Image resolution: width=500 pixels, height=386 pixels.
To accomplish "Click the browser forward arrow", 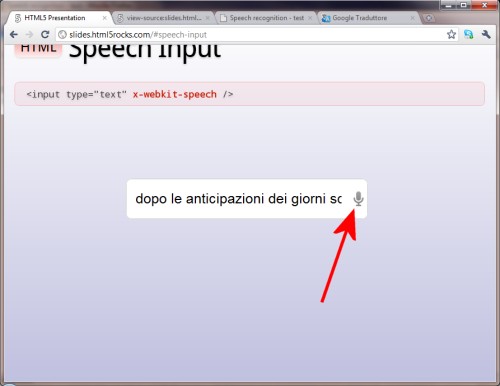I will 29,34.
